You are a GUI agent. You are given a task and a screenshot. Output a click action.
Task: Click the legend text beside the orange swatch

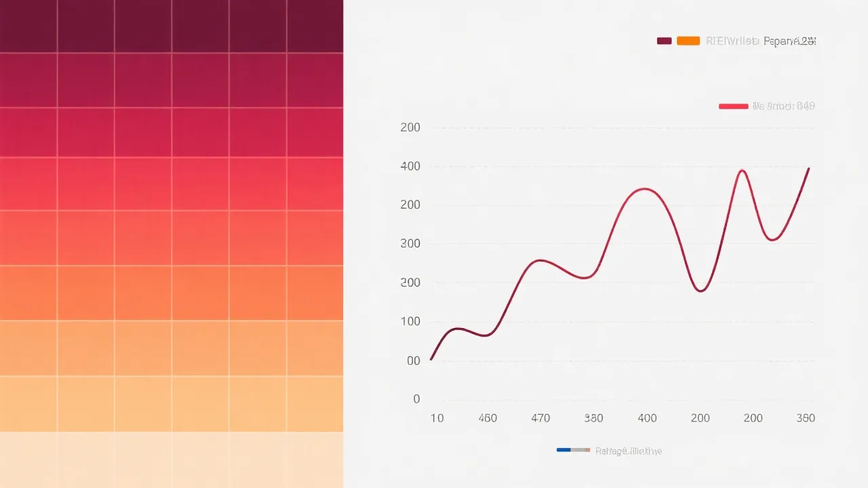760,41
